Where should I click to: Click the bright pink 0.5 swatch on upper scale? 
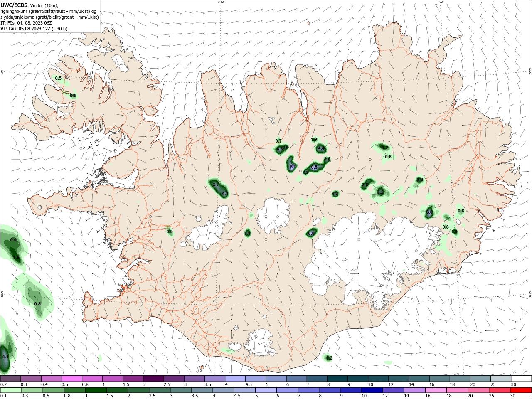click(x=71, y=379)
